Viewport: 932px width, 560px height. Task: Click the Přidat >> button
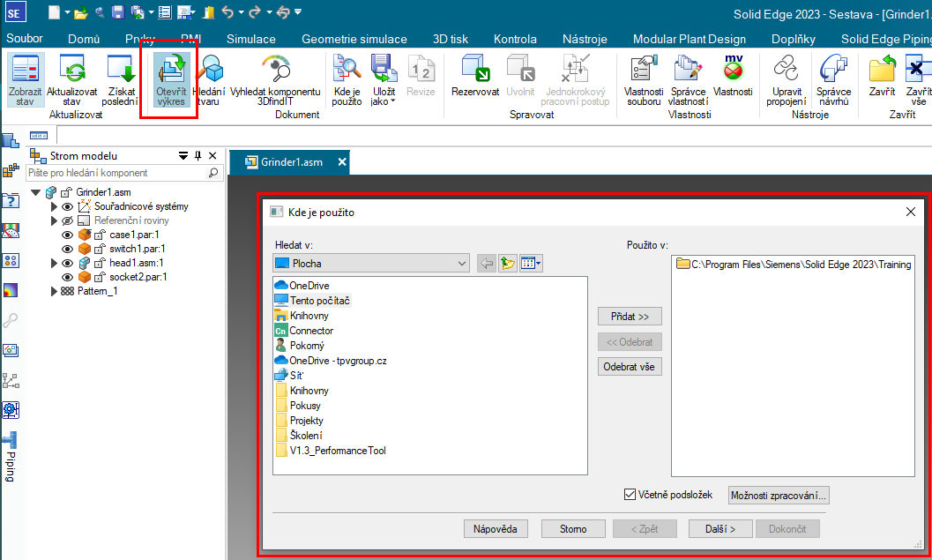coord(630,317)
